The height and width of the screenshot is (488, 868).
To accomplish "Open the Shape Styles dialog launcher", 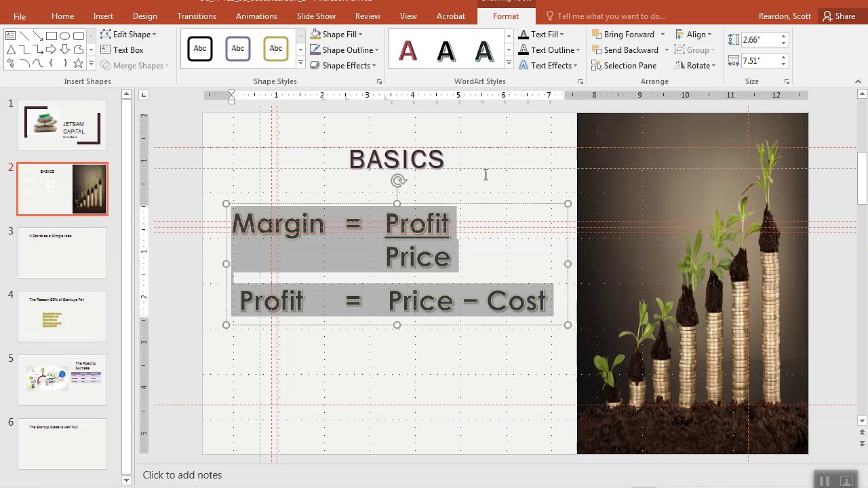I will pyautogui.click(x=379, y=81).
